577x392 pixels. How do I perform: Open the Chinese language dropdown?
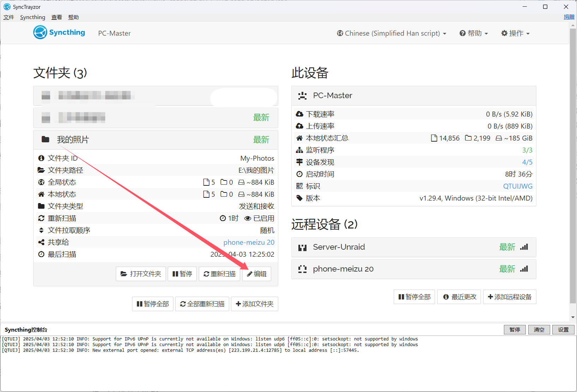point(392,33)
